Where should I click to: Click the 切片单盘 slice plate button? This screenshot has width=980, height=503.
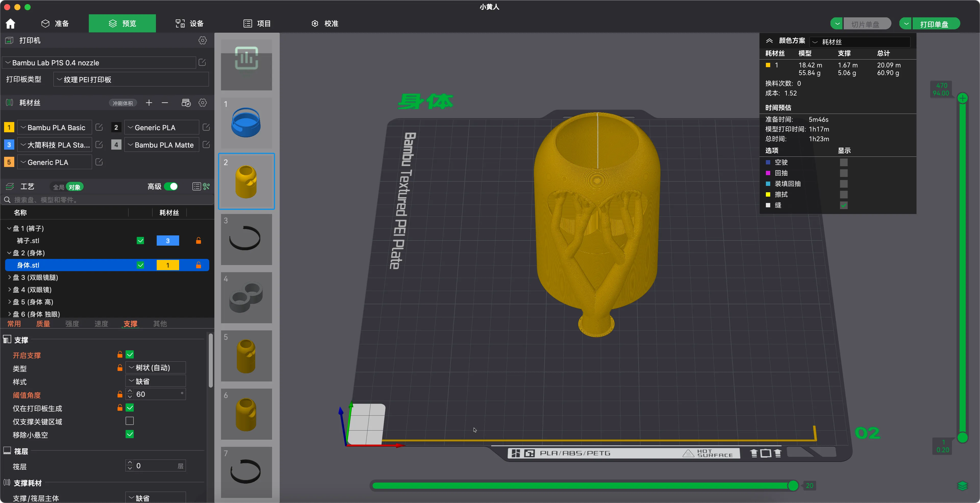[x=867, y=24]
